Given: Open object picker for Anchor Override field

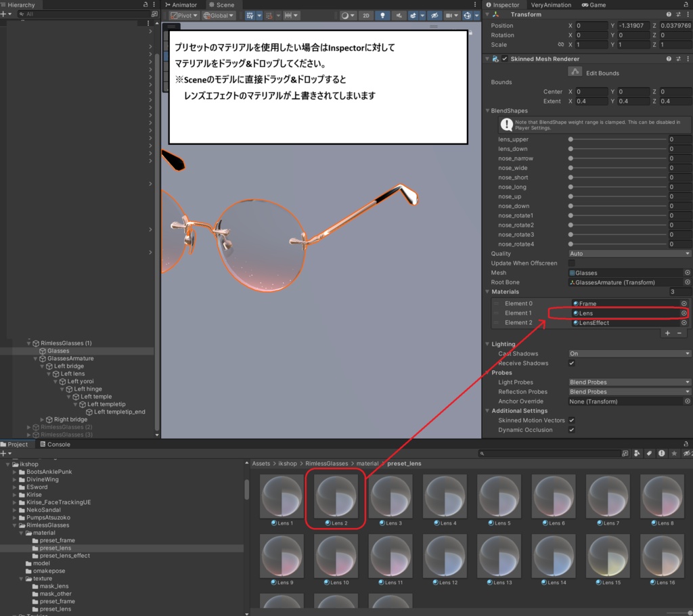Looking at the screenshot, I should (x=688, y=401).
